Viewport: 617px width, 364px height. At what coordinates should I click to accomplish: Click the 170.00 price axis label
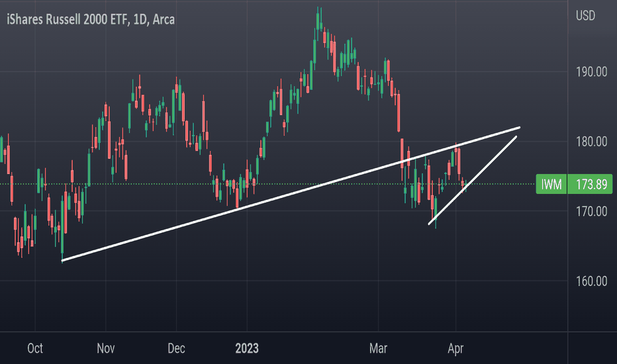coord(591,211)
